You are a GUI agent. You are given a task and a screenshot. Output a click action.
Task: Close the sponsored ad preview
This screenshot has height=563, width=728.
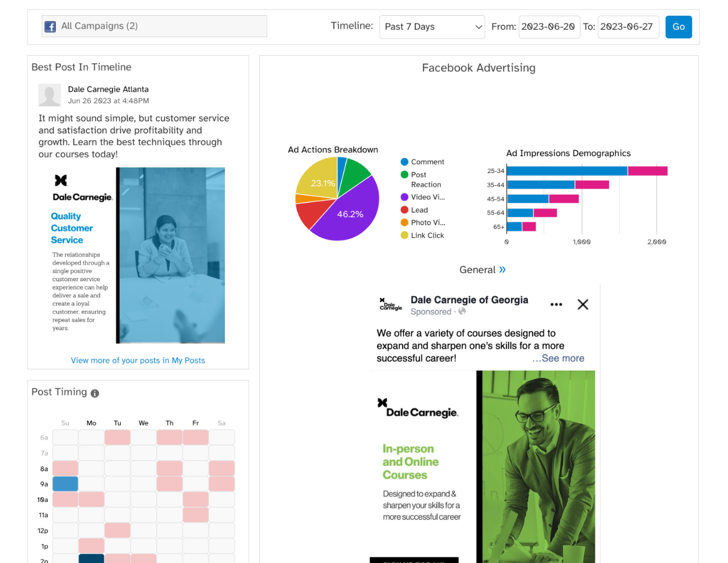pos(583,304)
